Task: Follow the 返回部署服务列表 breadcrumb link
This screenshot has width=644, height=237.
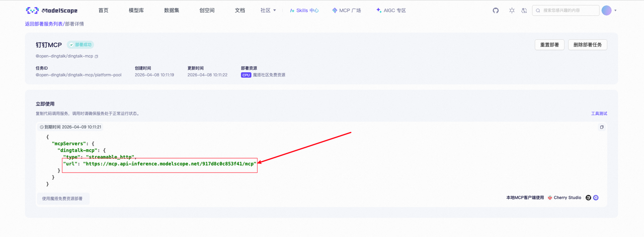Action: [44, 24]
